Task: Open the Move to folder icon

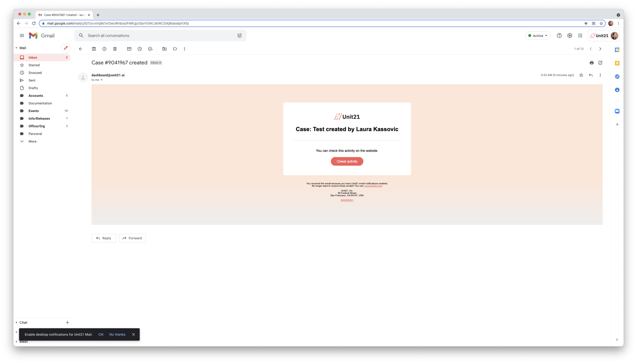Action: click(x=164, y=49)
